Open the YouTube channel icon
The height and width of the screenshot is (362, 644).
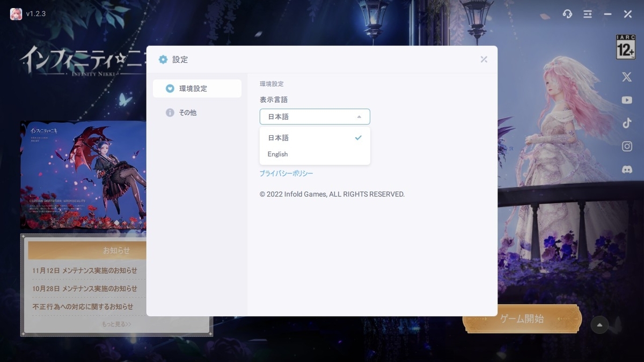point(627,100)
